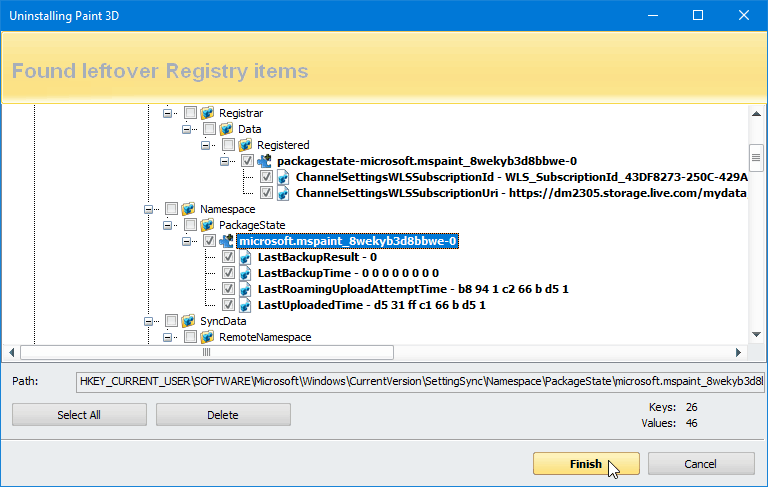The width and height of the screenshot is (768, 492).
Task: Uncheck the LastBackupTime checkbox
Action: point(228,273)
